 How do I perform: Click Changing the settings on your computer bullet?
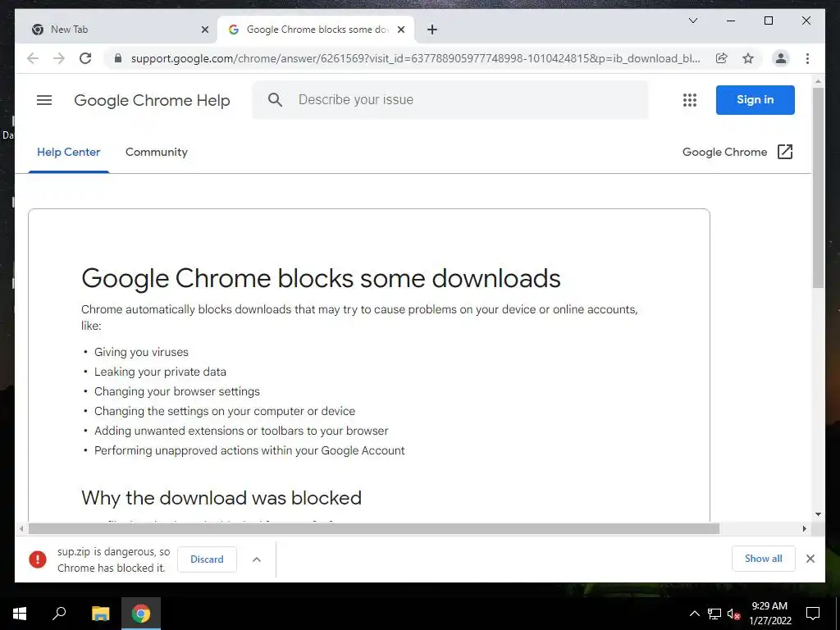coord(225,411)
